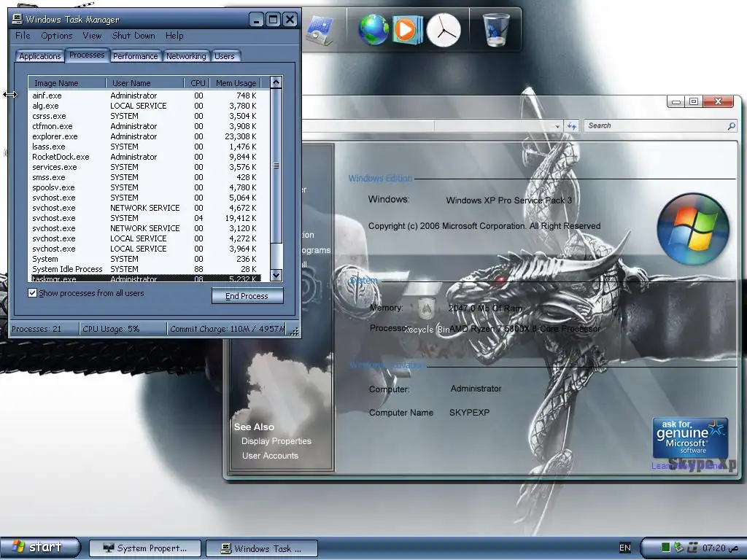The width and height of the screenshot is (747, 560).
Task: Select the spoolsv.exe process row
Action: [x=146, y=187]
